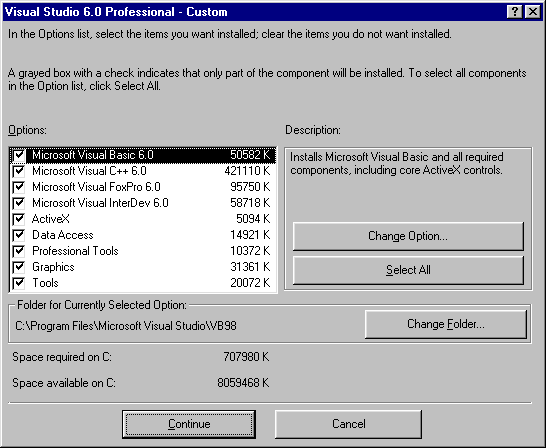The image size is (546, 448).
Task: Click the 8059468 K space available value
Action: [243, 383]
